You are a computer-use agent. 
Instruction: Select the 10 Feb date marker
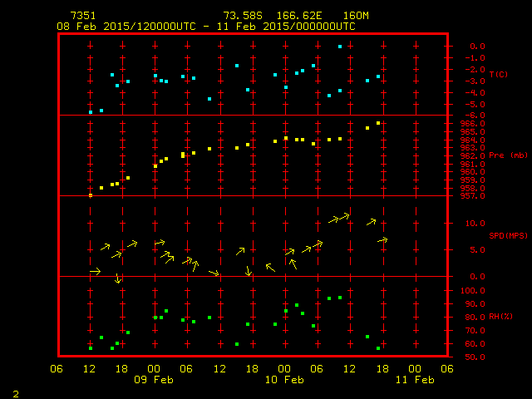[x=285, y=380]
